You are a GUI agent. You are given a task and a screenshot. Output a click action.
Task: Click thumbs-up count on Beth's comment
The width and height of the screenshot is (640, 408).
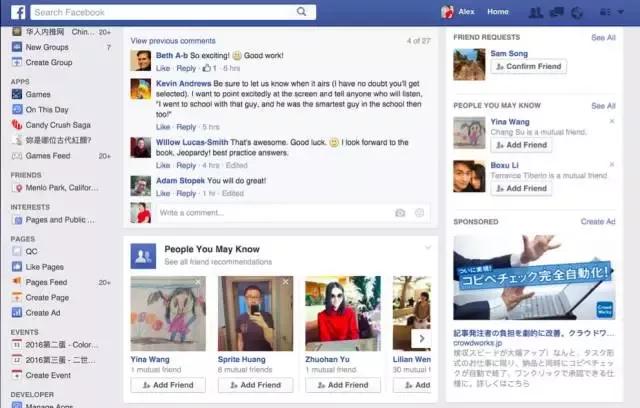click(x=210, y=68)
